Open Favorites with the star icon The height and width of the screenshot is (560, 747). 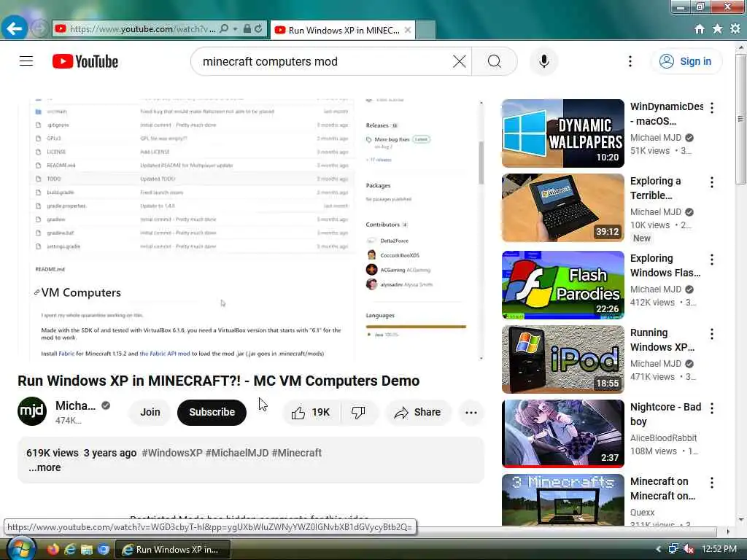(718, 29)
